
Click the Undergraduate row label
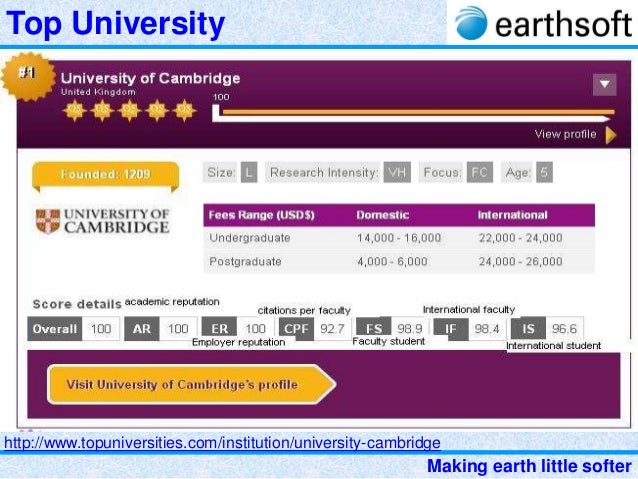[x=250, y=238]
